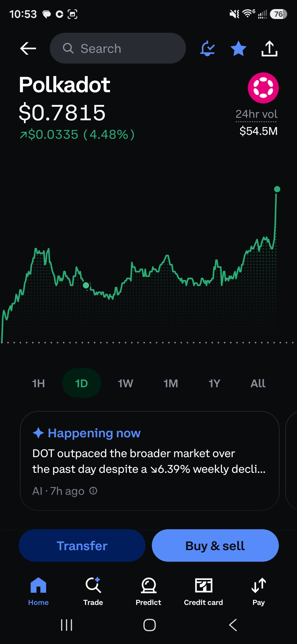Tap the Transfer button
The width and height of the screenshot is (297, 644).
(82, 545)
